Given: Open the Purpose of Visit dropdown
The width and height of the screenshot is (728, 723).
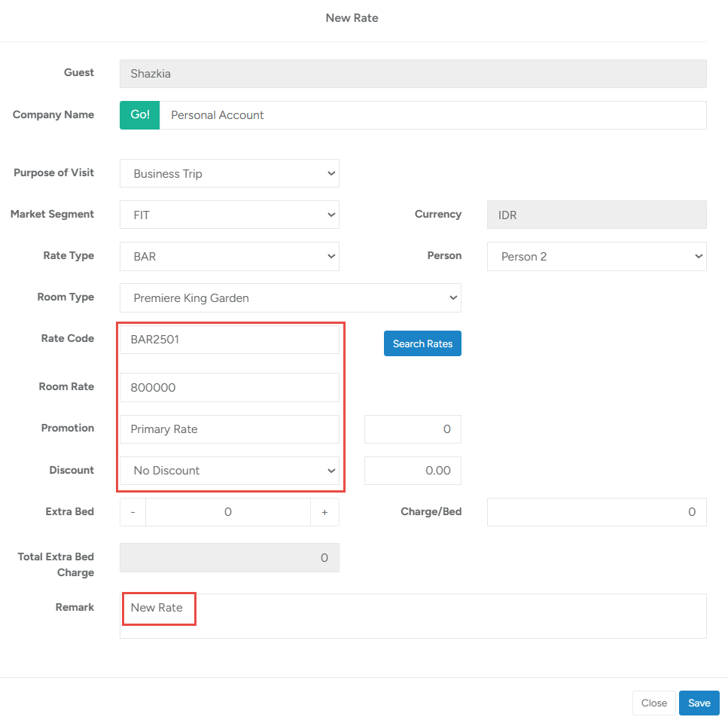Looking at the screenshot, I should pyautogui.click(x=230, y=173).
